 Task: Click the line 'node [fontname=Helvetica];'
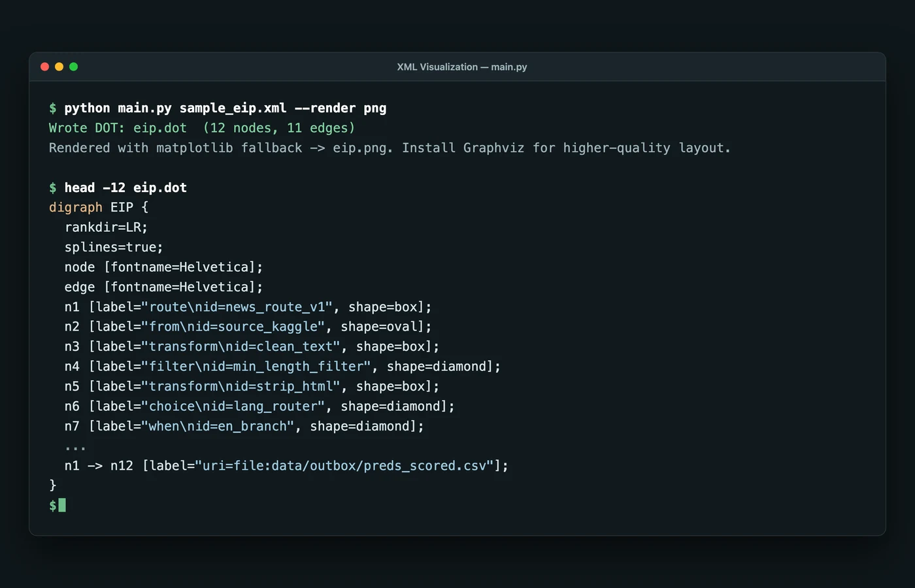[163, 267]
